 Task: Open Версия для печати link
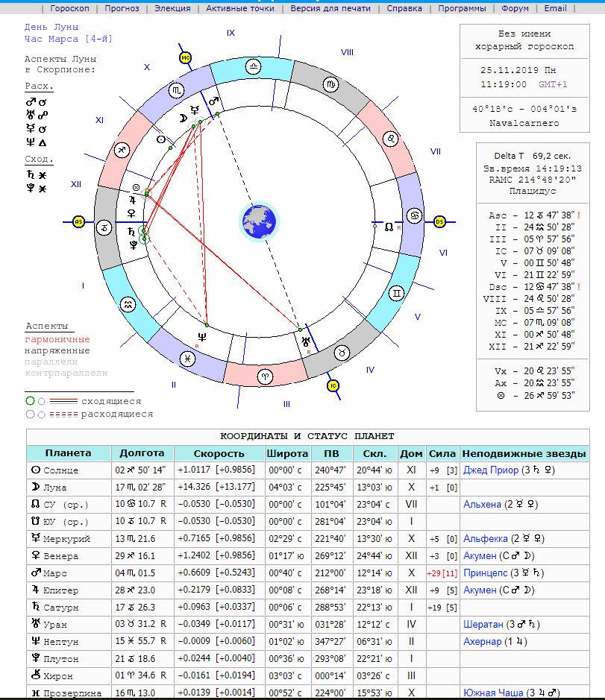(x=330, y=8)
